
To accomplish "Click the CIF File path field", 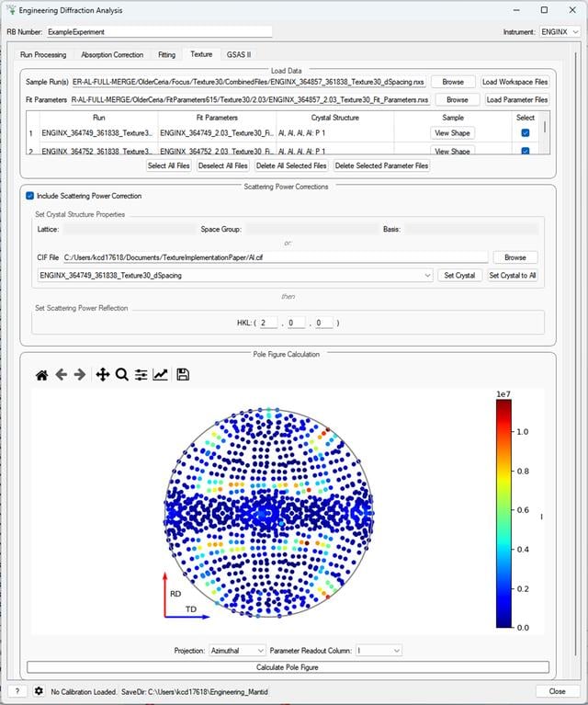I will [276, 257].
